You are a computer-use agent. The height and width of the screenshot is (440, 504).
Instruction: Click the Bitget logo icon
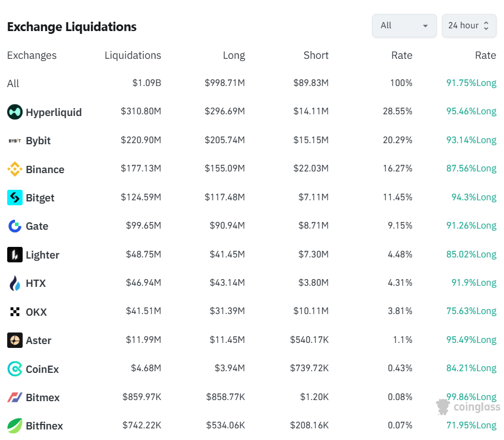(x=15, y=198)
